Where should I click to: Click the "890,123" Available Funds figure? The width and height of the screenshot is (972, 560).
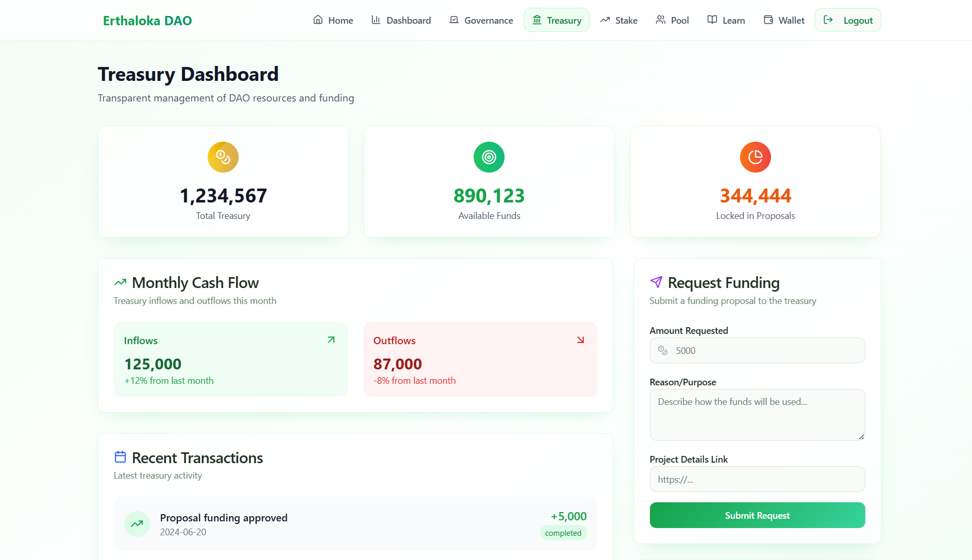tap(489, 196)
